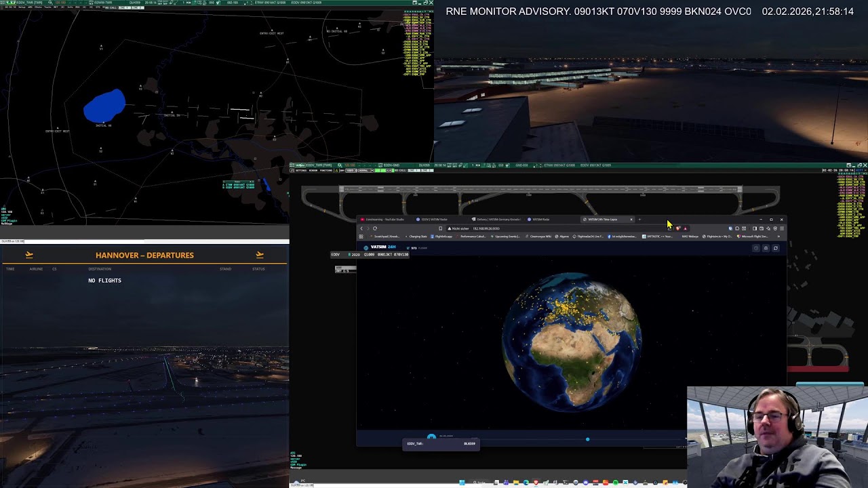Open the Cinemorgue Wiki bookmark

coord(537,237)
